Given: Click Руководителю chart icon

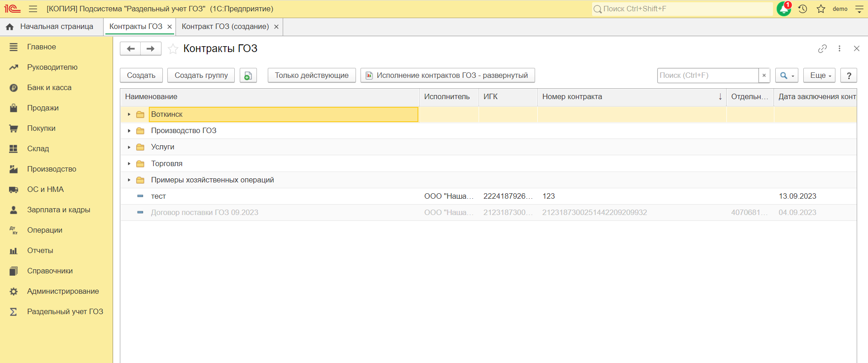Looking at the screenshot, I should click(x=14, y=67).
